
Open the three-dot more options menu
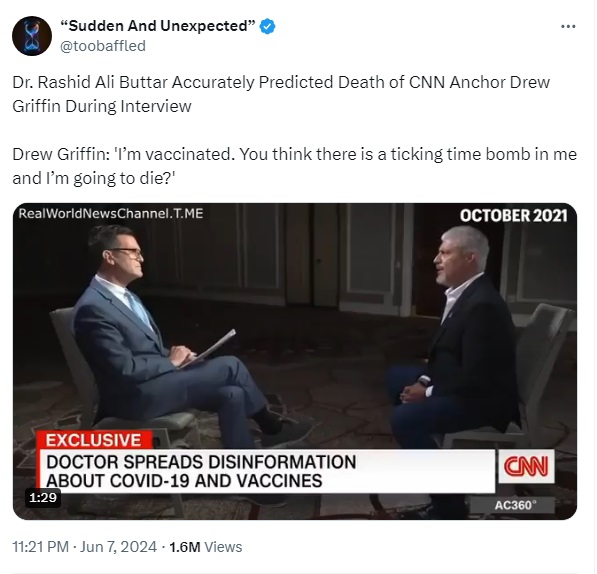(568, 26)
